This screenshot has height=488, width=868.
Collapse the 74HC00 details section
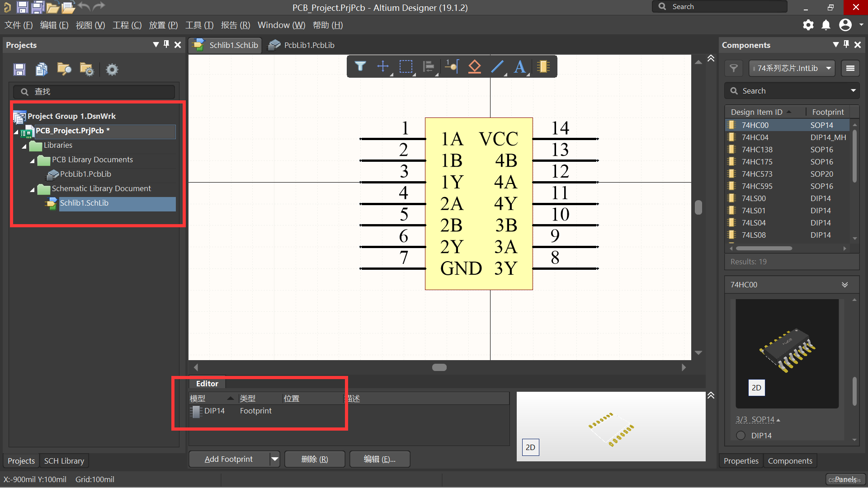(x=844, y=285)
